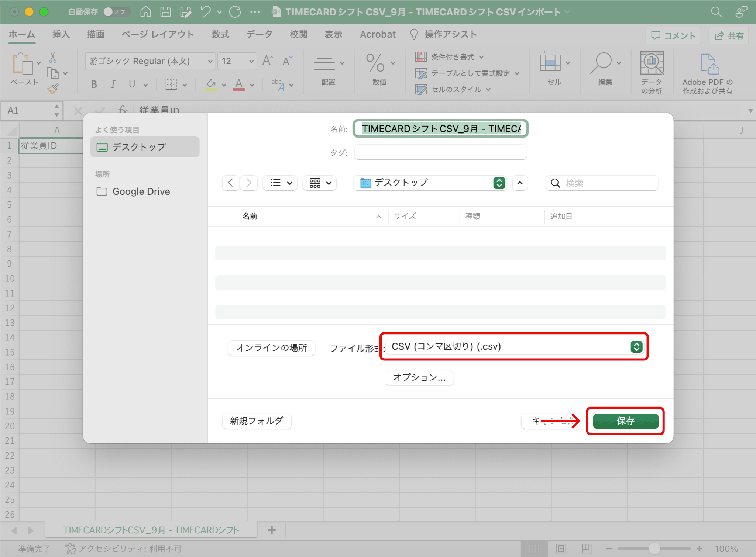Open the grid grouping options dropdown

[x=320, y=183]
